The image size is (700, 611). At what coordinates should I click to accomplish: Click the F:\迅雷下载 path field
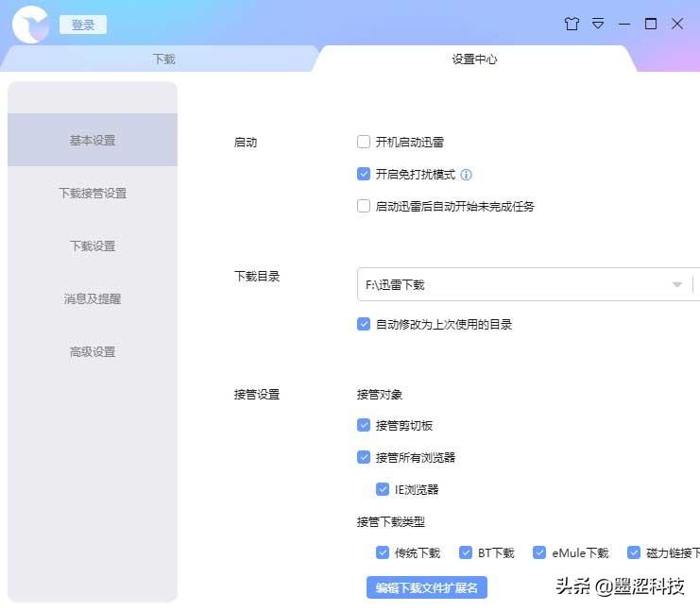pyautogui.click(x=510, y=285)
